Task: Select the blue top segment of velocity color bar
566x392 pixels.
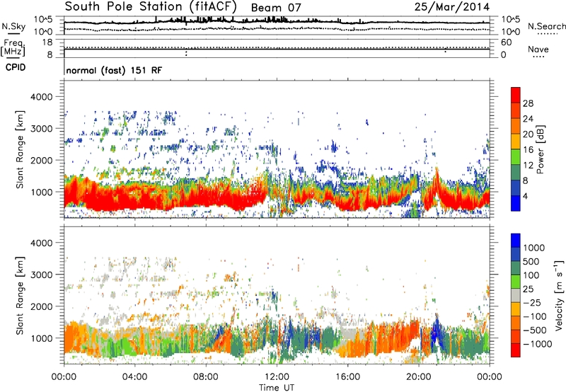Action: click(516, 241)
